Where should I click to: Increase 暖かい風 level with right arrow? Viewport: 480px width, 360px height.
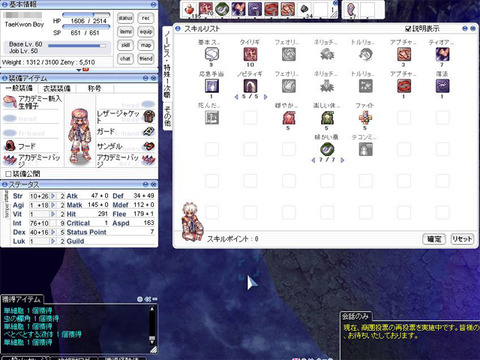click(x=342, y=160)
